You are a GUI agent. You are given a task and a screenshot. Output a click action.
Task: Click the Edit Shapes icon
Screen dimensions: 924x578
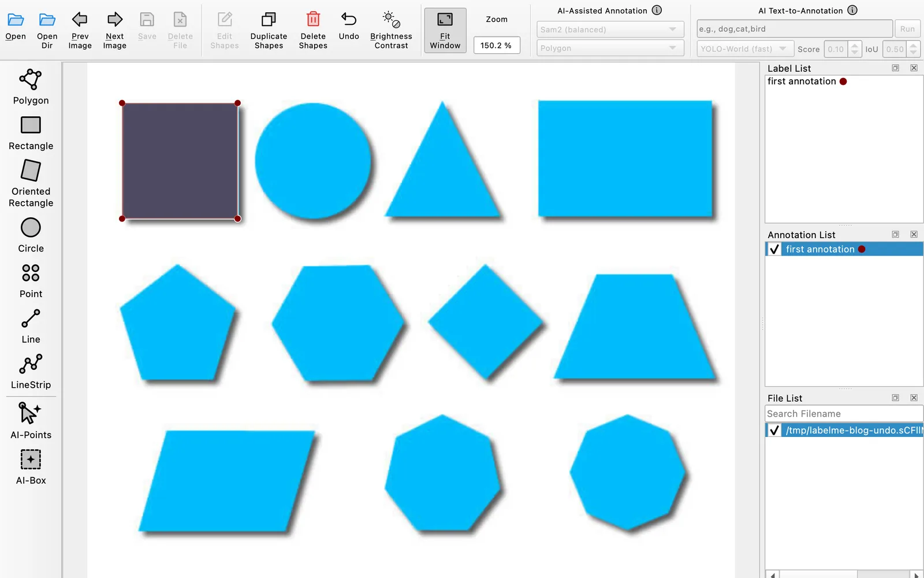(225, 20)
